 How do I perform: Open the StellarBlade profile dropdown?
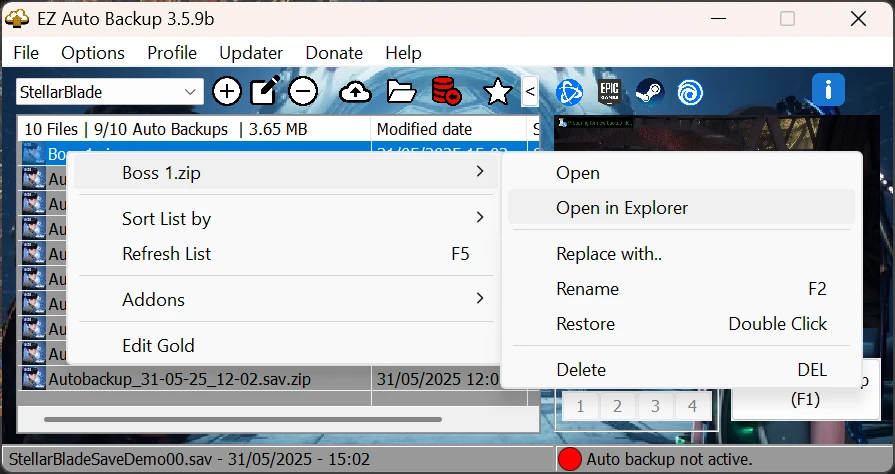pos(110,92)
